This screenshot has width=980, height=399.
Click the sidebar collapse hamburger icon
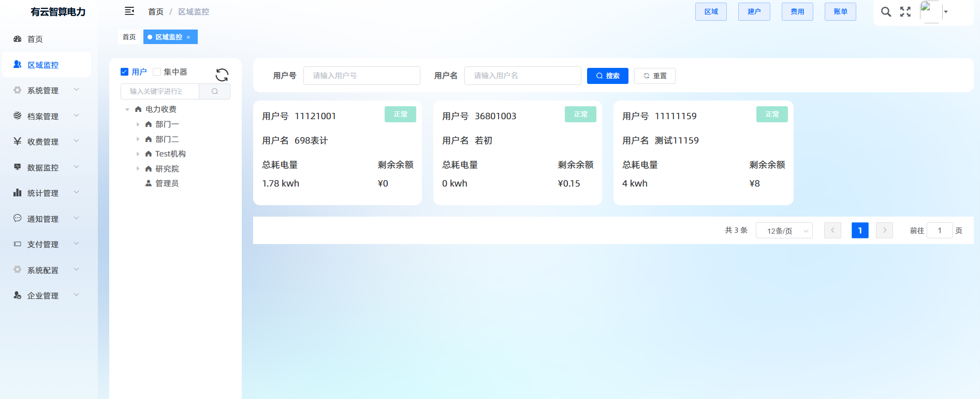click(129, 11)
